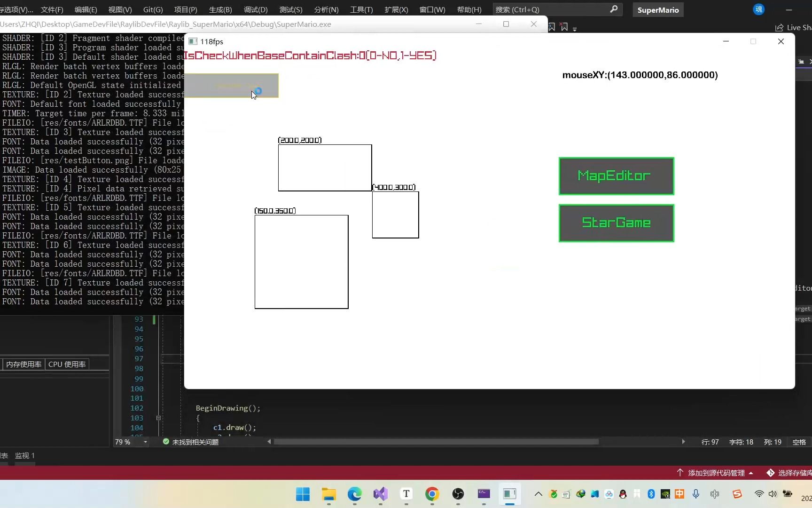Open QQ from the system tray
The width and height of the screenshot is (812, 508).
(623, 494)
